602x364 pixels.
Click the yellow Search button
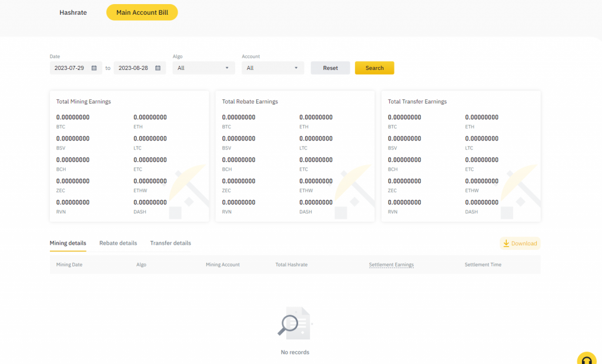coord(374,68)
